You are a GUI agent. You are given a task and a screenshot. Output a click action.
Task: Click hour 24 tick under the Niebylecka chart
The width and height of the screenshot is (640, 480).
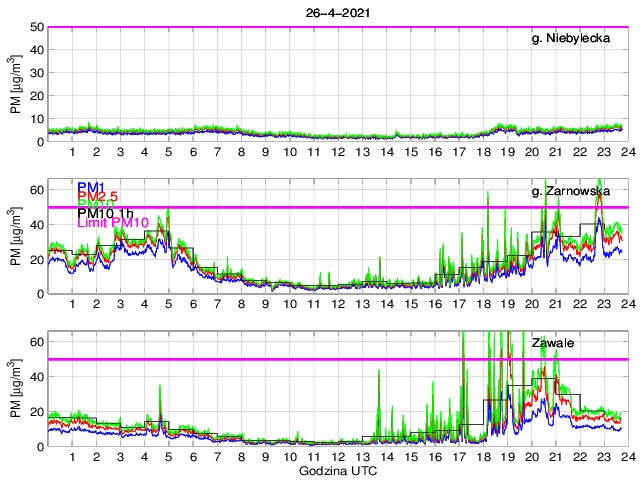(625, 153)
